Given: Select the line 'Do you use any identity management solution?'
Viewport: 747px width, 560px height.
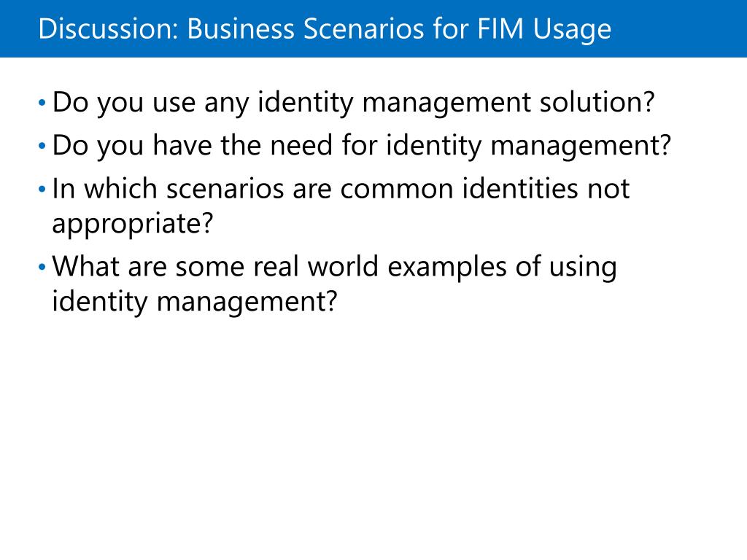Looking at the screenshot, I should (353, 103).
